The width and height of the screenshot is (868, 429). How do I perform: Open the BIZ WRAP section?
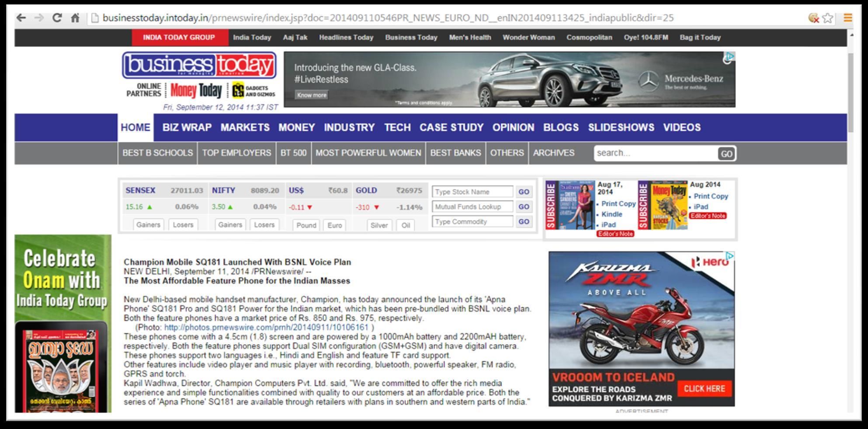[187, 128]
